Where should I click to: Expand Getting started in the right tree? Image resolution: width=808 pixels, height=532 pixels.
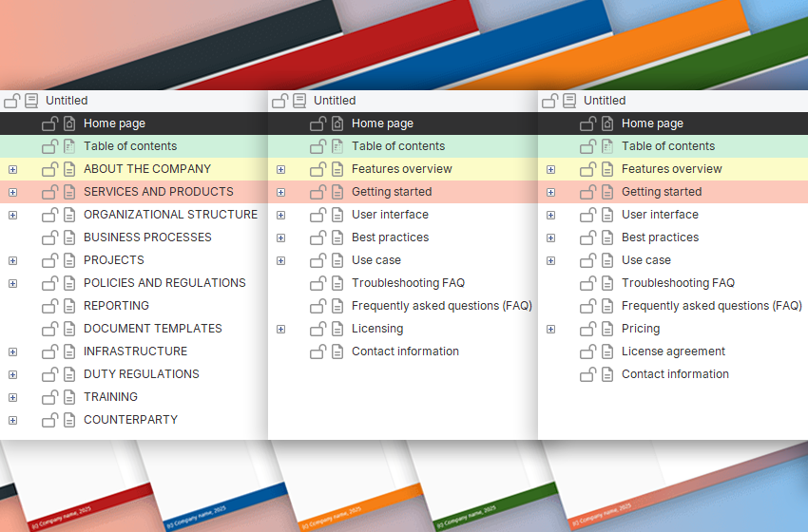pos(550,192)
